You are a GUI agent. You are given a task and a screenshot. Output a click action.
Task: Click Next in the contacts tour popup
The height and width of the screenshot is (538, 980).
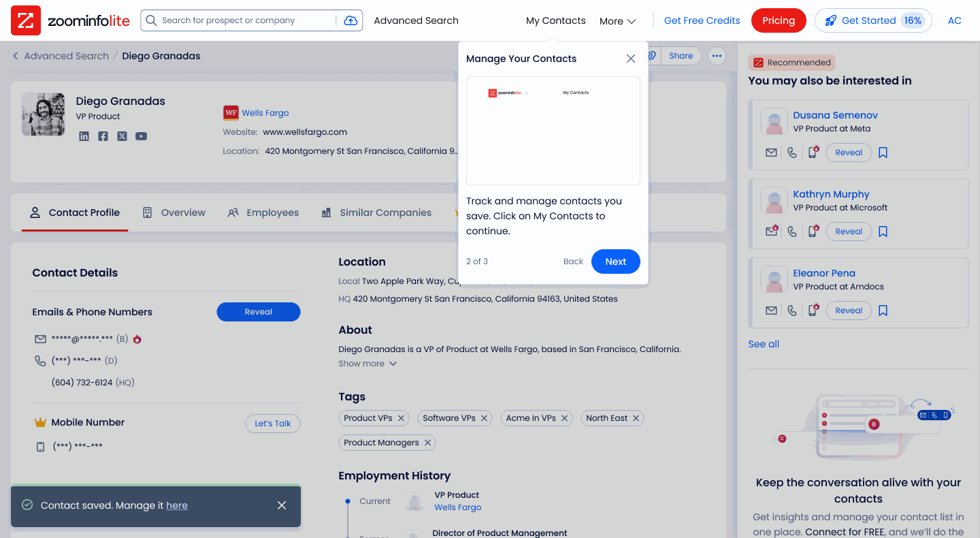tap(616, 262)
